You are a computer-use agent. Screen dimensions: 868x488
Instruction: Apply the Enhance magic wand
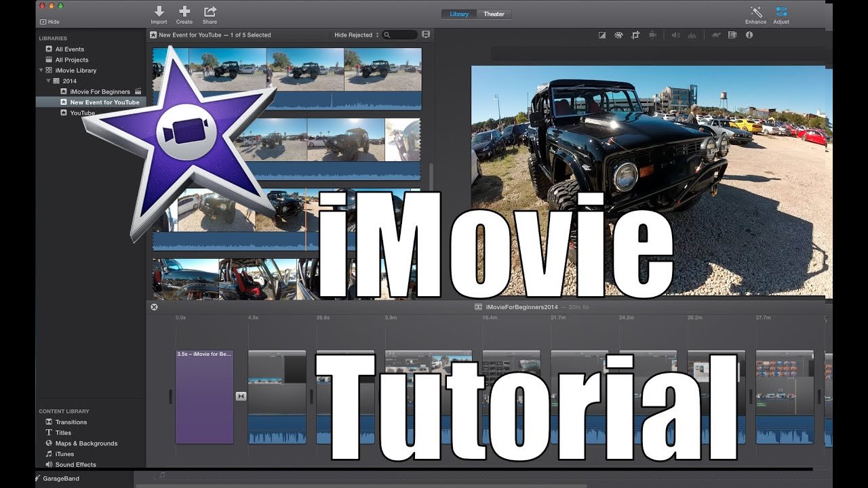point(755,12)
